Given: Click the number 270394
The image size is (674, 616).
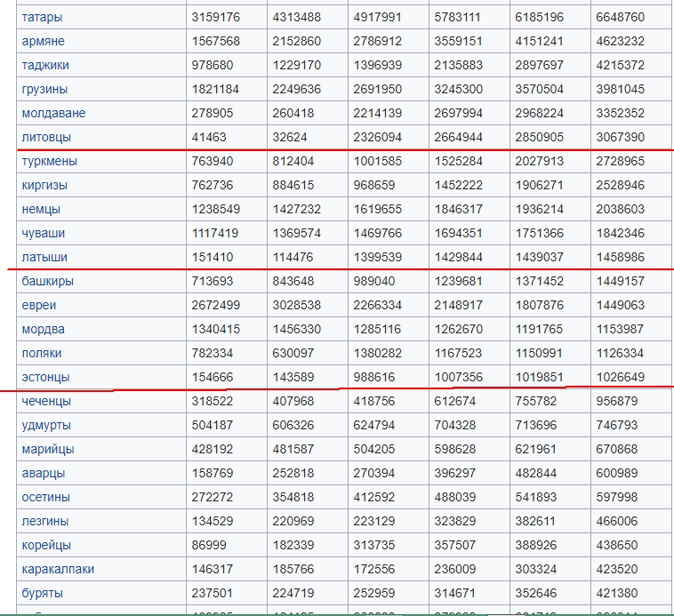Looking at the screenshot, I should tap(374, 474).
